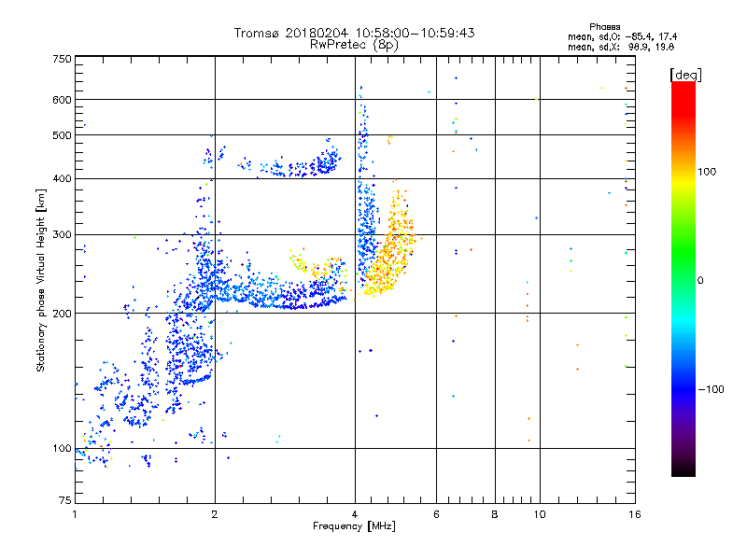The image size is (747, 560).
Task: Click the y-axis label '500'
Action: 62,135
